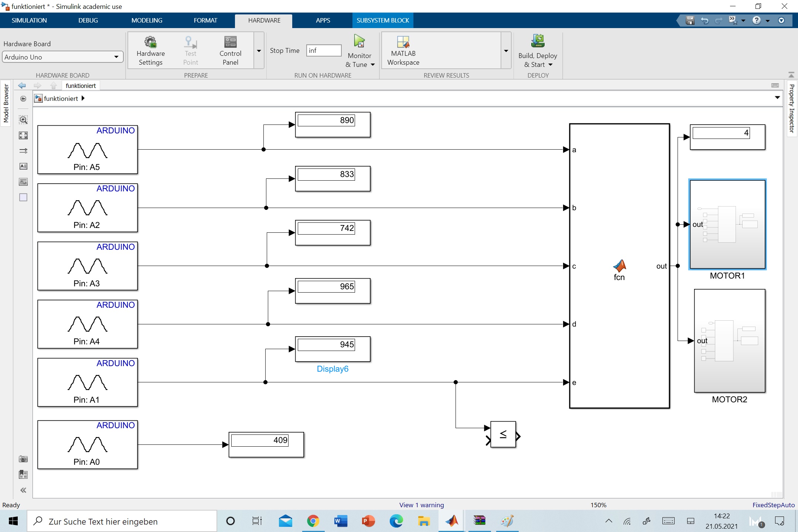The width and height of the screenshot is (798, 532).
Task: Open the DEBUG tab
Action: coord(88,21)
